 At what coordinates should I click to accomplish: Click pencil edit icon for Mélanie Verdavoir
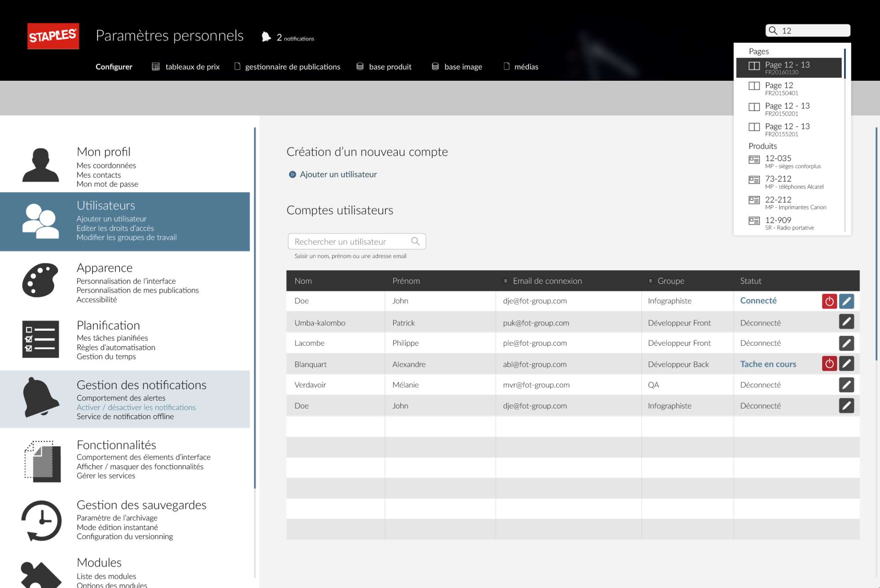coord(846,385)
